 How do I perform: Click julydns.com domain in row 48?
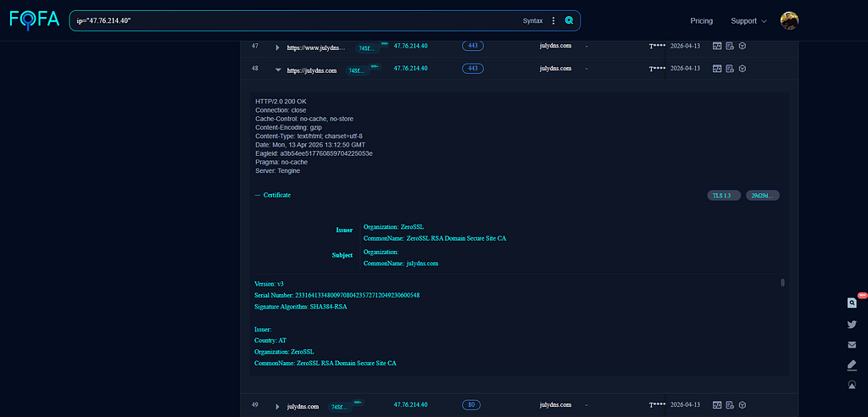click(x=555, y=68)
